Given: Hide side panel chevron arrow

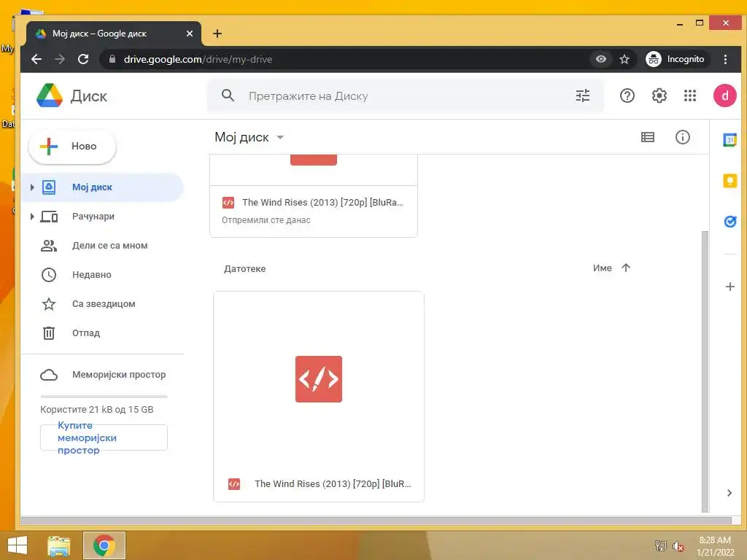Looking at the screenshot, I should point(729,493).
